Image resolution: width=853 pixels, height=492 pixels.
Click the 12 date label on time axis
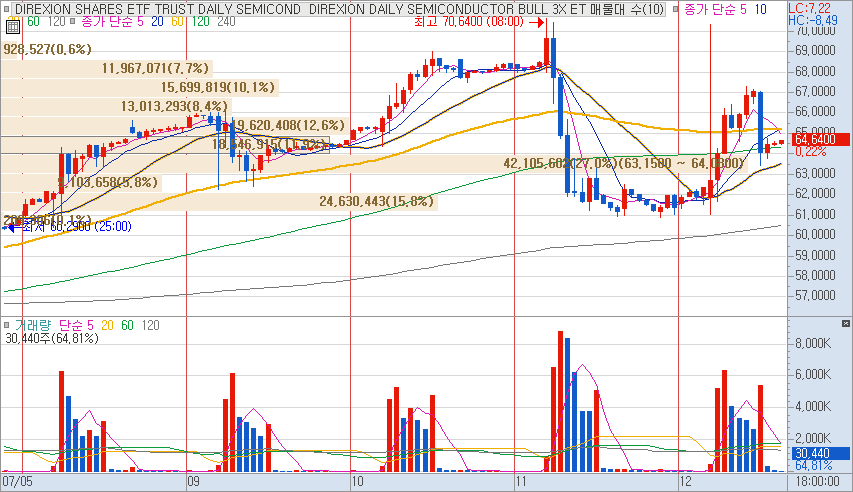click(x=685, y=481)
